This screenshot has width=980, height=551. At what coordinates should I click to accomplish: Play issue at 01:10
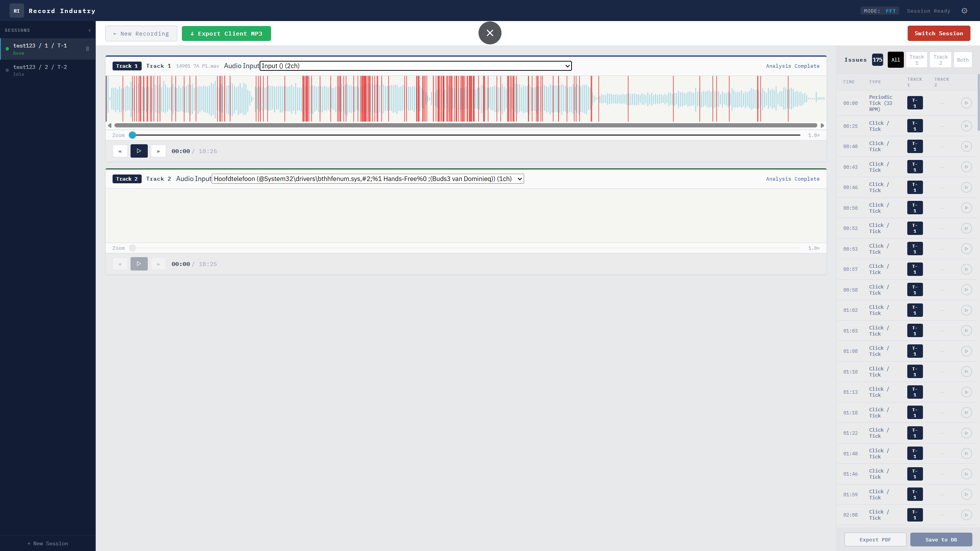pos(966,372)
